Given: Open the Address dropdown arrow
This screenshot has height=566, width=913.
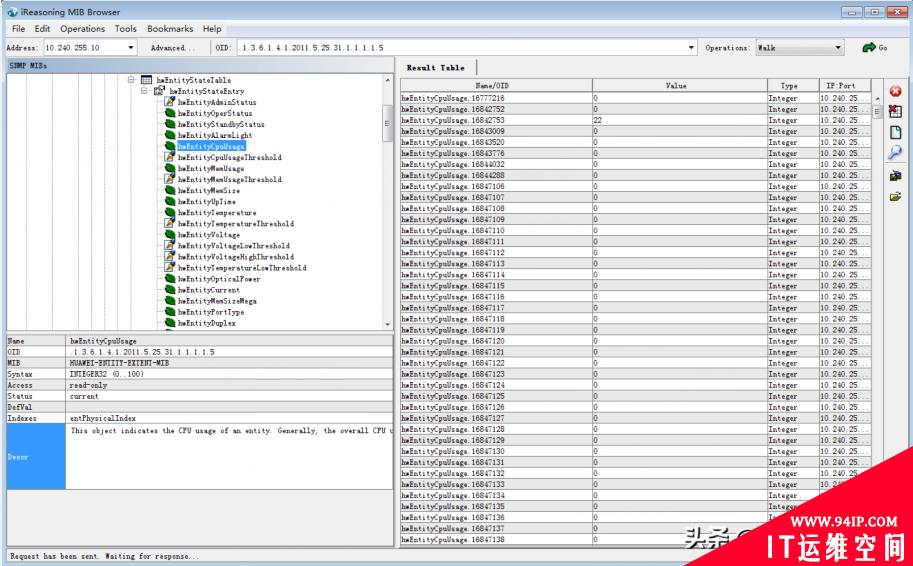Looking at the screenshot, I should 130,48.
